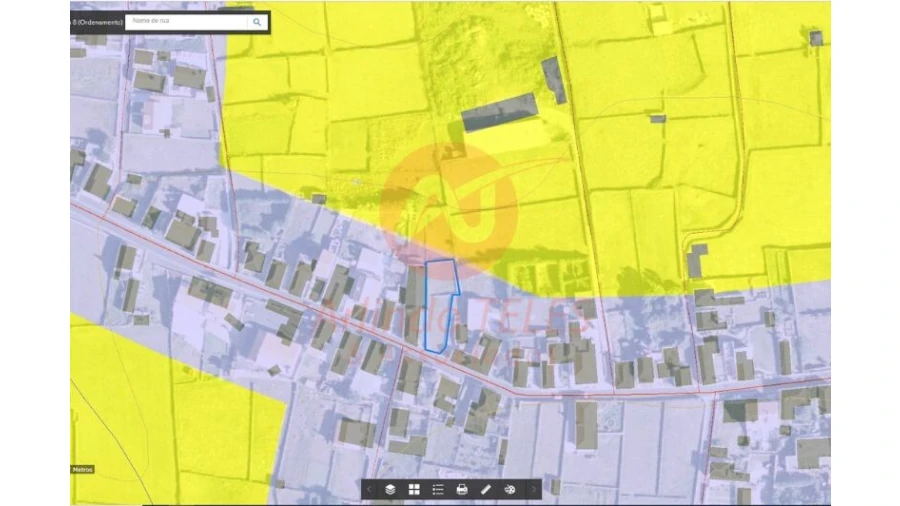Click the printer icon in toolbar
Viewport: 900px width, 506px height.
coord(462,489)
